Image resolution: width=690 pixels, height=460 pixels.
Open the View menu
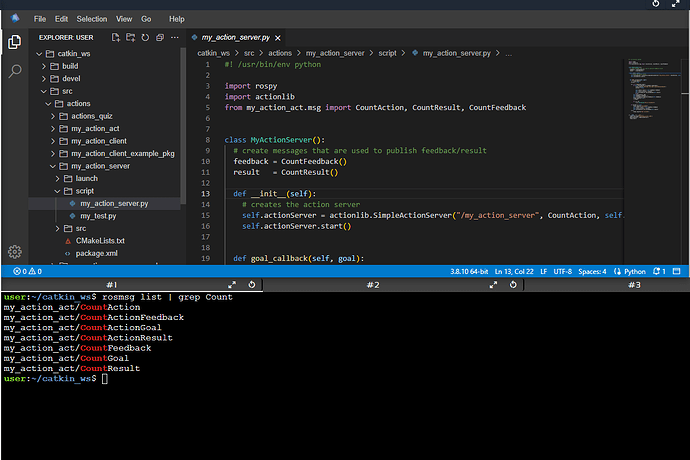point(124,19)
